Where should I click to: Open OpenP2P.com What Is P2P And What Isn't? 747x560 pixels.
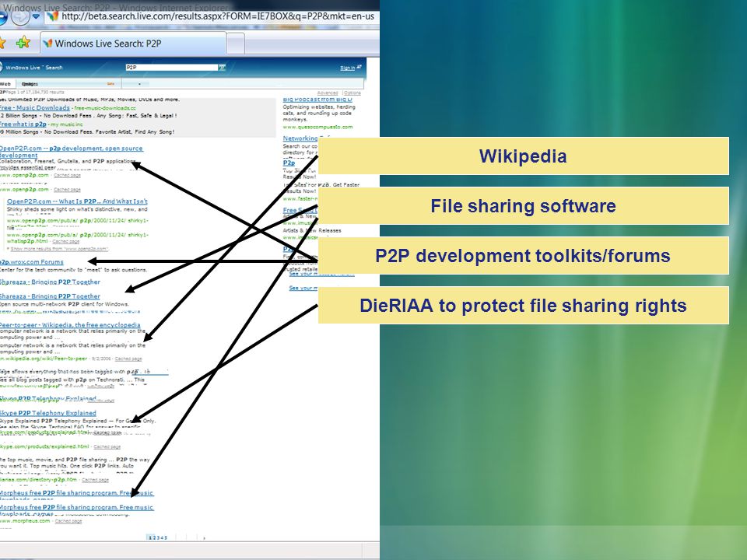coord(77,201)
